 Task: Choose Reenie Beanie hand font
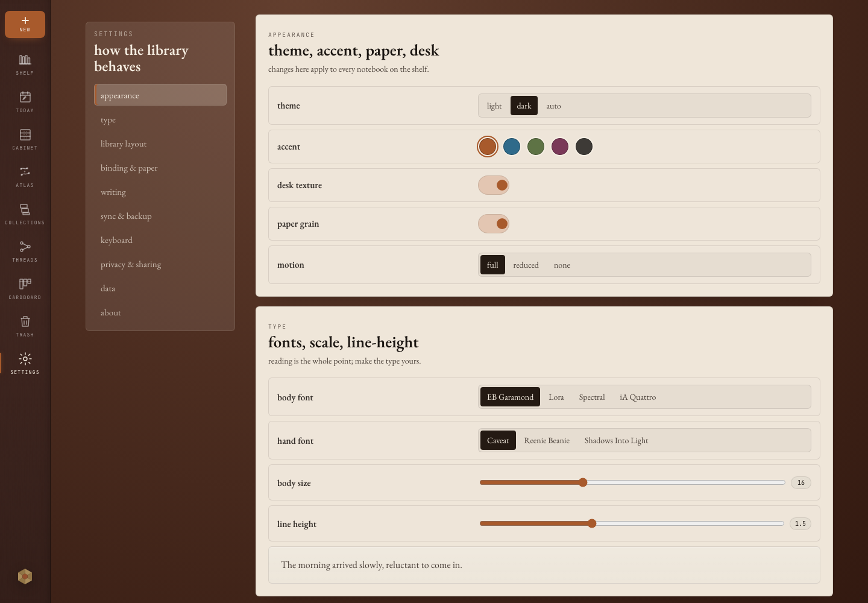[x=547, y=440]
